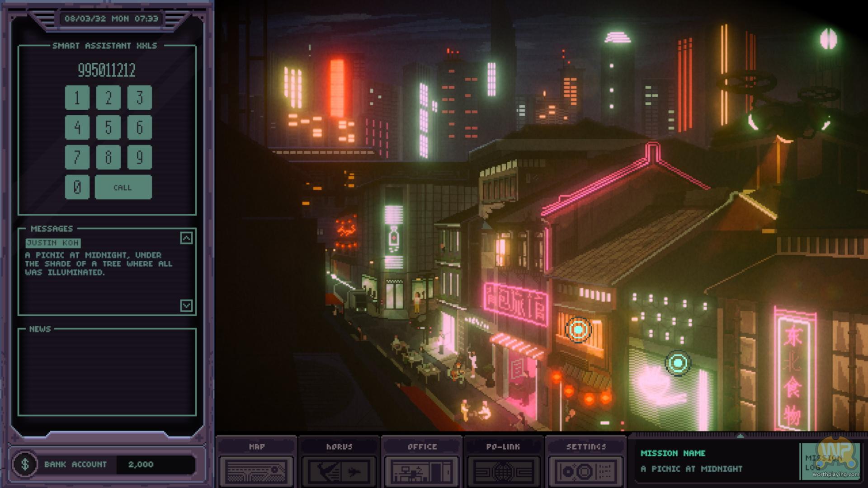Open the Settings panel icon

[x=586, y=471]
